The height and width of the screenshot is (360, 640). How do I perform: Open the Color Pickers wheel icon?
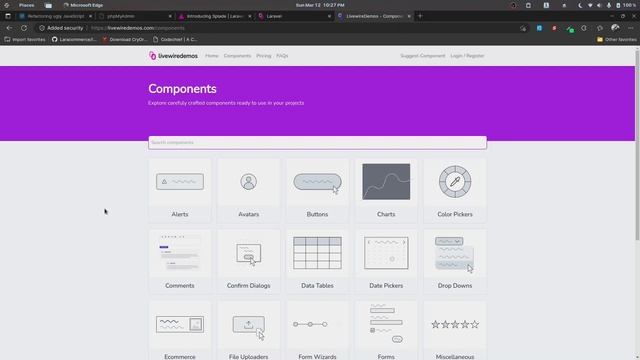455,182
